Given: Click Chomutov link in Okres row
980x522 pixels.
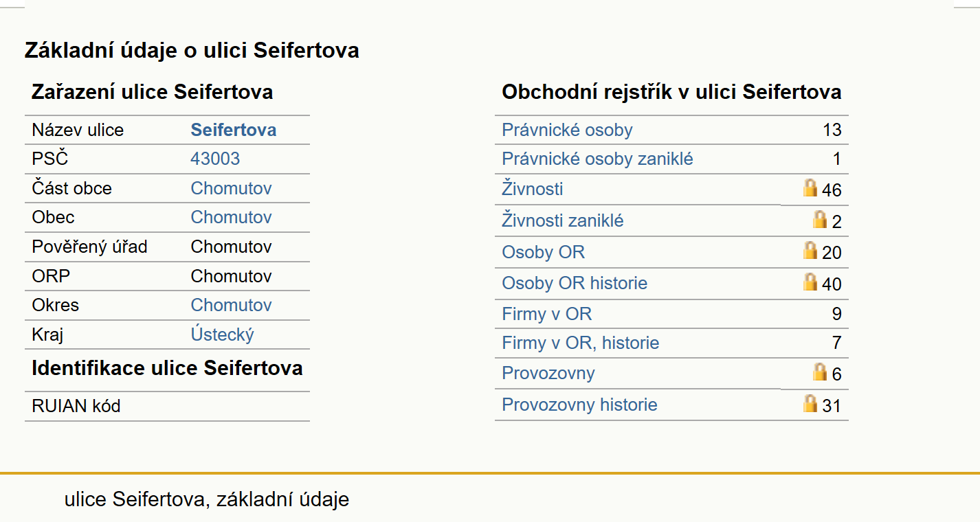Looking at the screenshot, I should pos(231,305).
